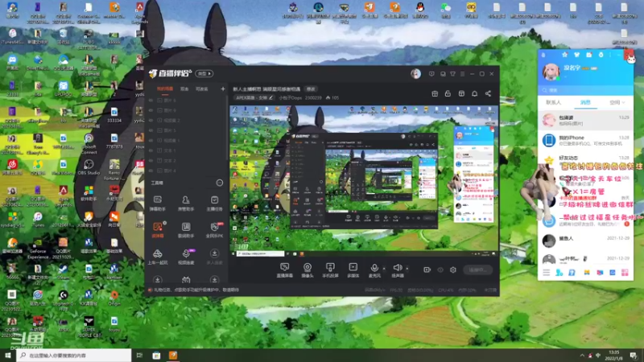Add a screen capture source from bottom bar
This screenshot has height=362, width=644.
(x=285, y=270)
